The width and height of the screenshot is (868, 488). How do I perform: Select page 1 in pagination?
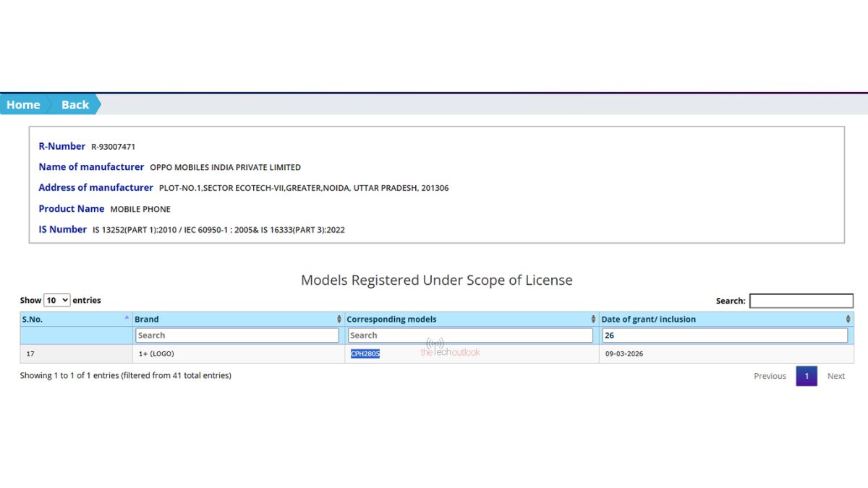point(807,376)
